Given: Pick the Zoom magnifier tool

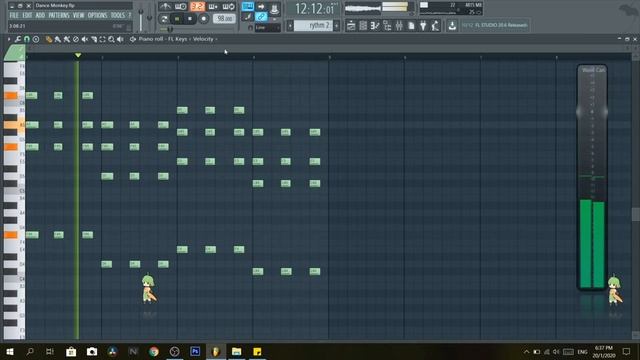Looking at the screenshot, I should click(111, 39).
